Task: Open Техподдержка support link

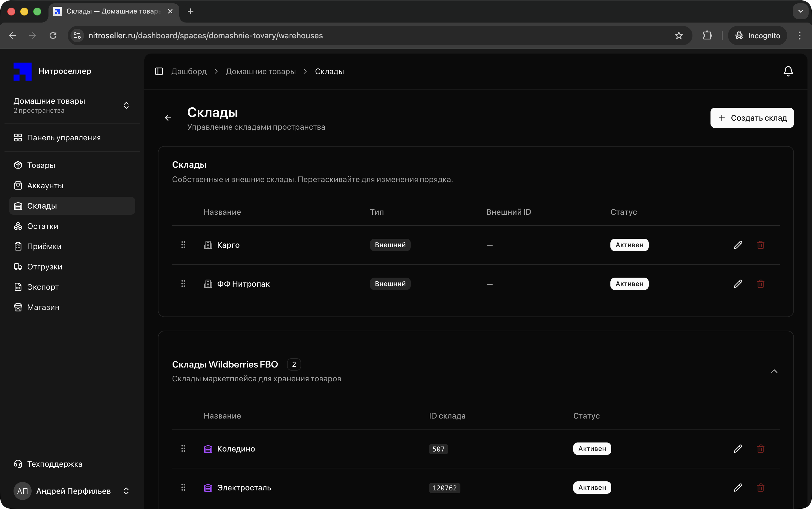Action: click(55, 464)
